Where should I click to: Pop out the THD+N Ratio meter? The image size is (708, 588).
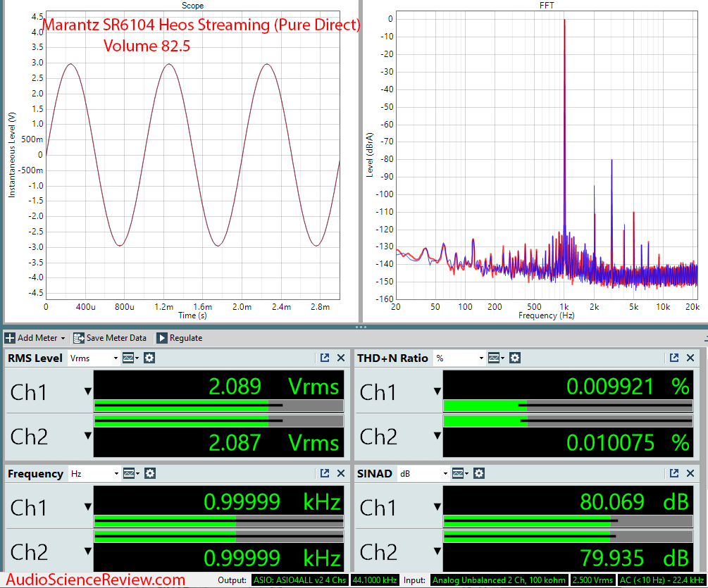click(674, 358)
